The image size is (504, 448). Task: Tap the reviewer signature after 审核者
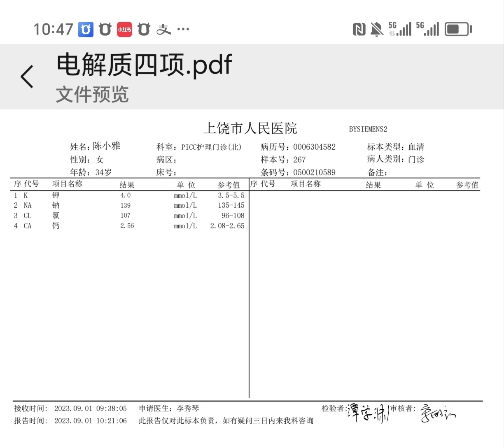(x=438, y=413)
